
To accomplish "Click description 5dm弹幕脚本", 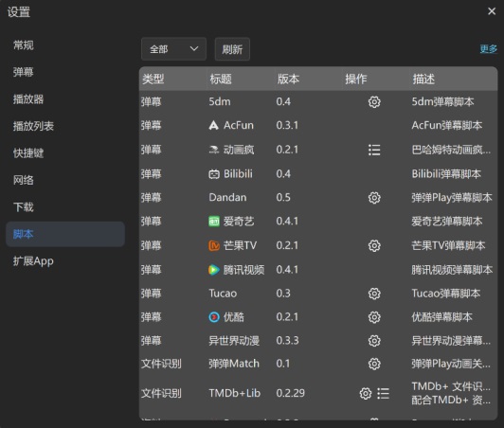I will pos(443,102).
